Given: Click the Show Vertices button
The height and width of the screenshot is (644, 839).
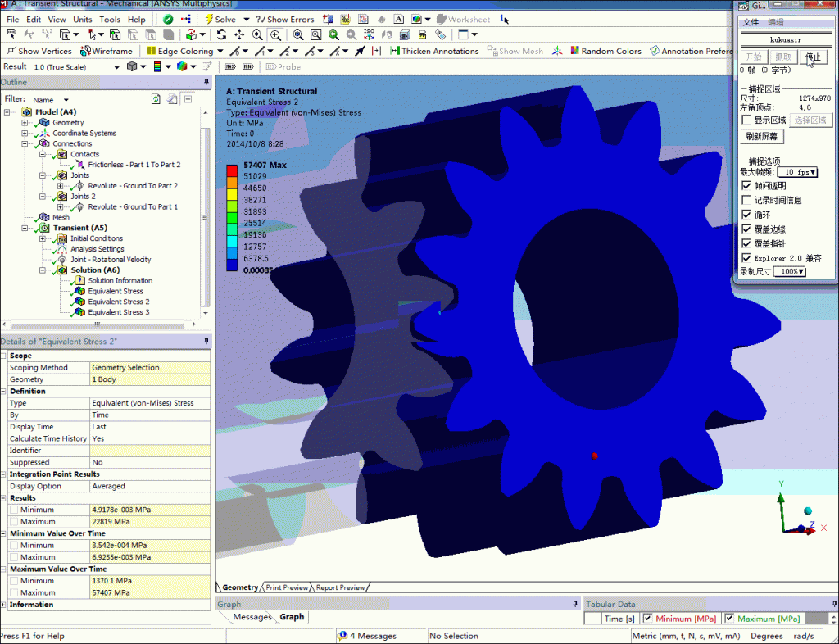Looking at the screenshot, I should point(39,51).
